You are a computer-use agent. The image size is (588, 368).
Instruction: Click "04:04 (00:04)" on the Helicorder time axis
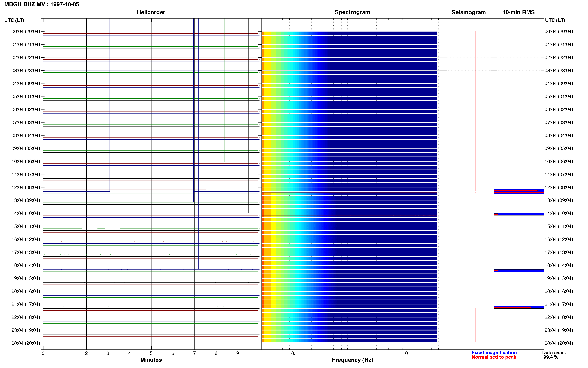pyautogui.click(x=26, y=83)
